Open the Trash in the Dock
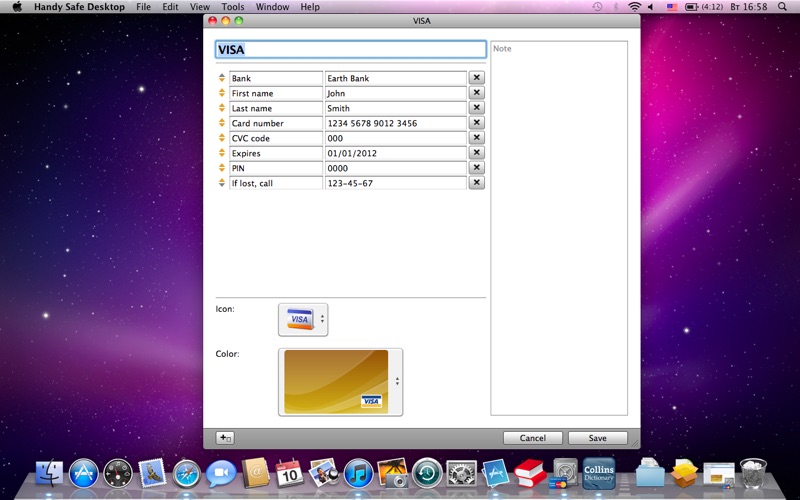 [x=754, y=473]
